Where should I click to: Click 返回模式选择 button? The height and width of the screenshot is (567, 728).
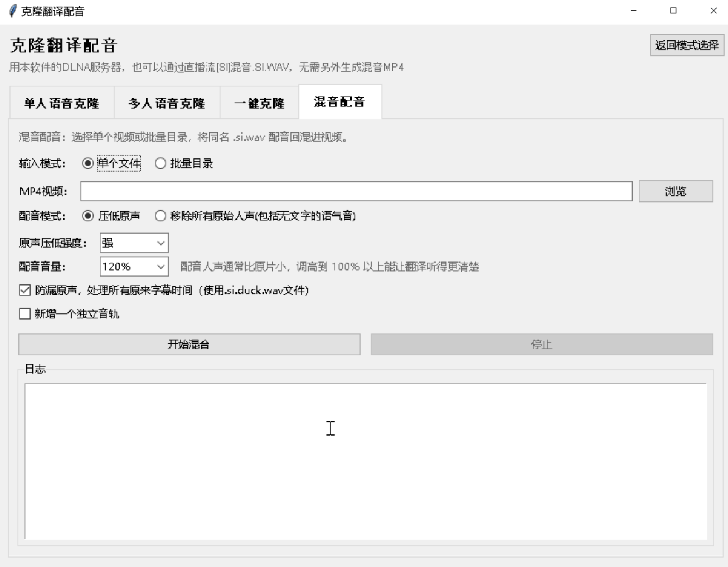[x=686, y=45]
